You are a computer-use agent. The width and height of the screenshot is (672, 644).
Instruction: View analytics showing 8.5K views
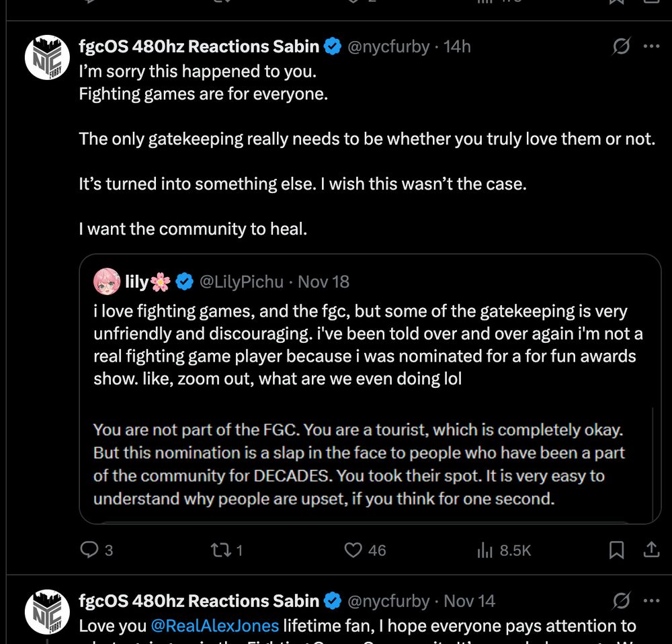[x=485, y=550]
